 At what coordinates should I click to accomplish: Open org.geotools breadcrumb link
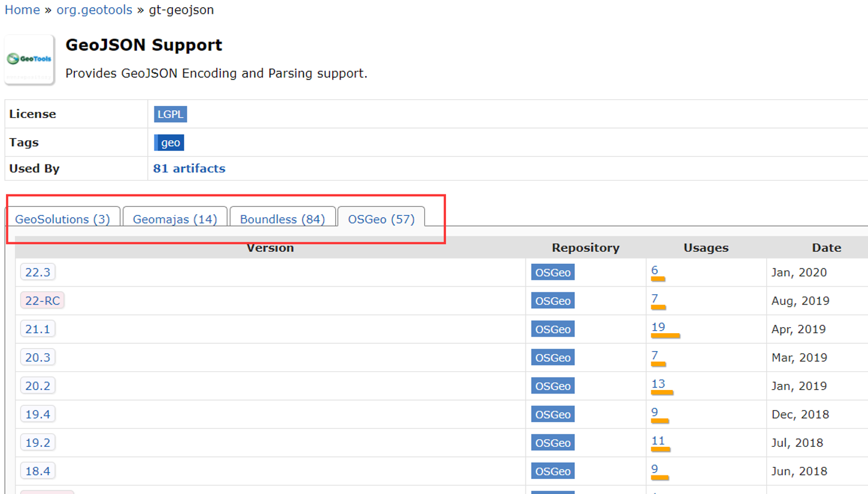[x=95, y=10]
